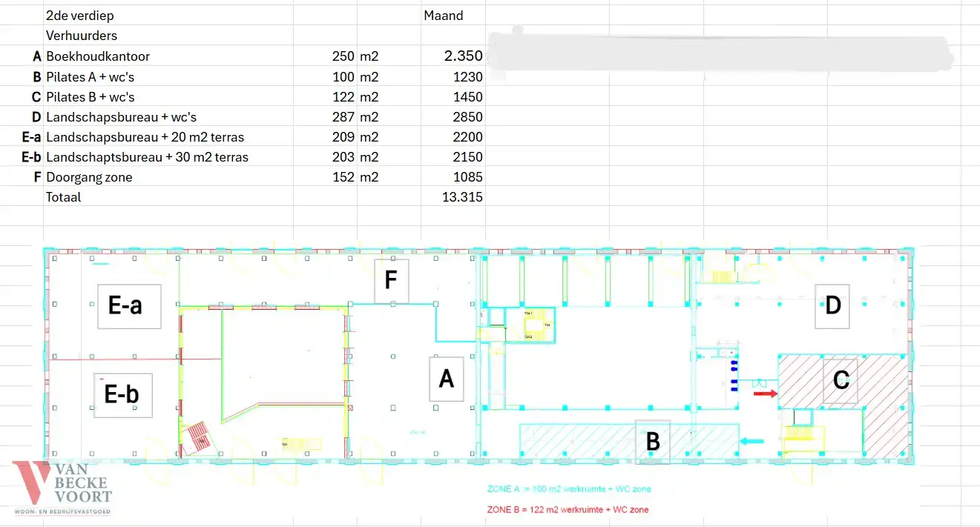Click the A zone label on floor plan
This screenshot has height=527, width=980.
tap(446, 379)
